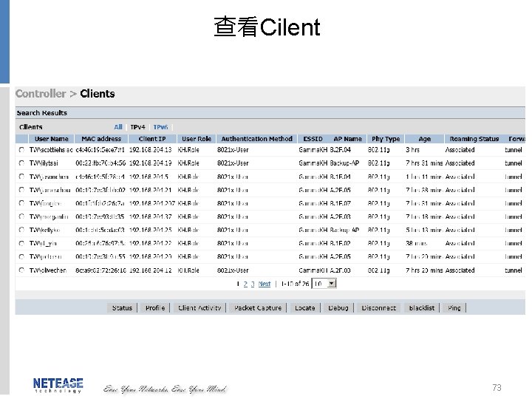Select radio button for TW\lilytsai client
Screen dimensions: 532x399
[x=21, y=163]
